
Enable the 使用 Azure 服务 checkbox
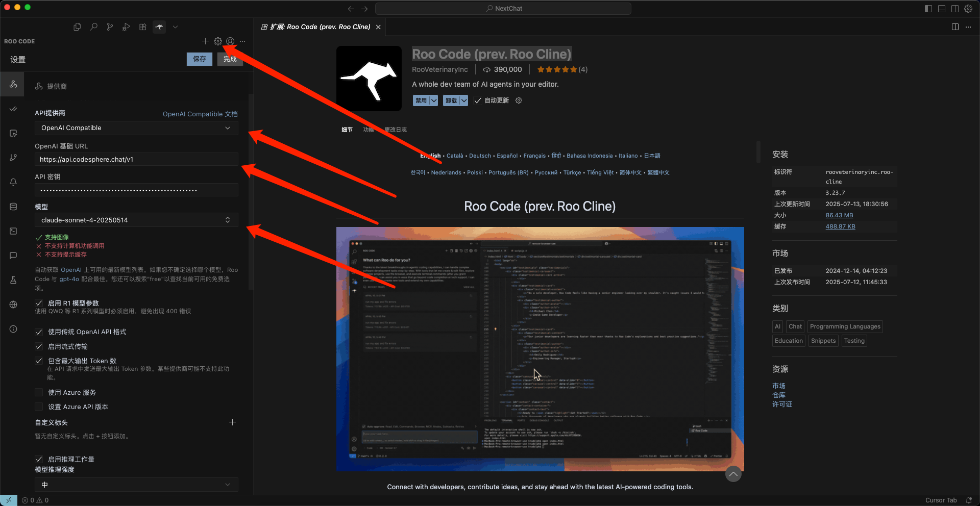coord(39,393)
